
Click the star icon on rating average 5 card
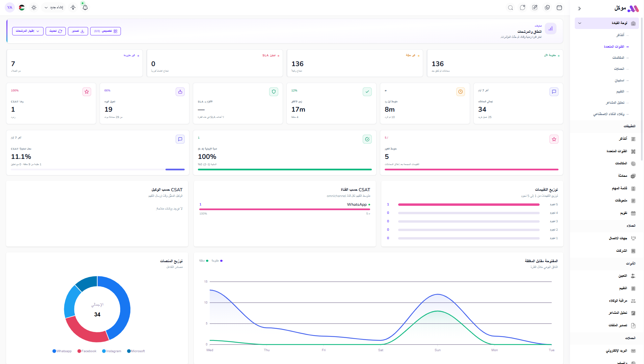click(x=554, y=139)
